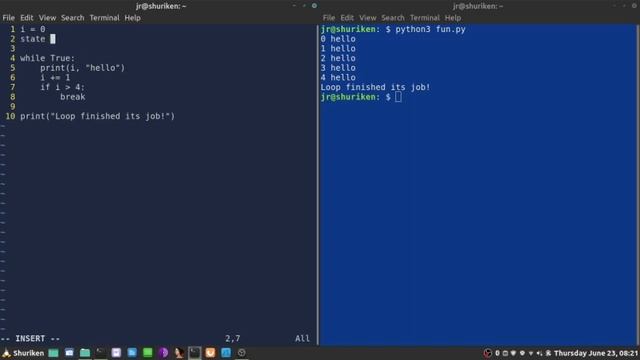Click the shield icon in system tray
This screenshot has width=640, height=360.
click(513, 353)
